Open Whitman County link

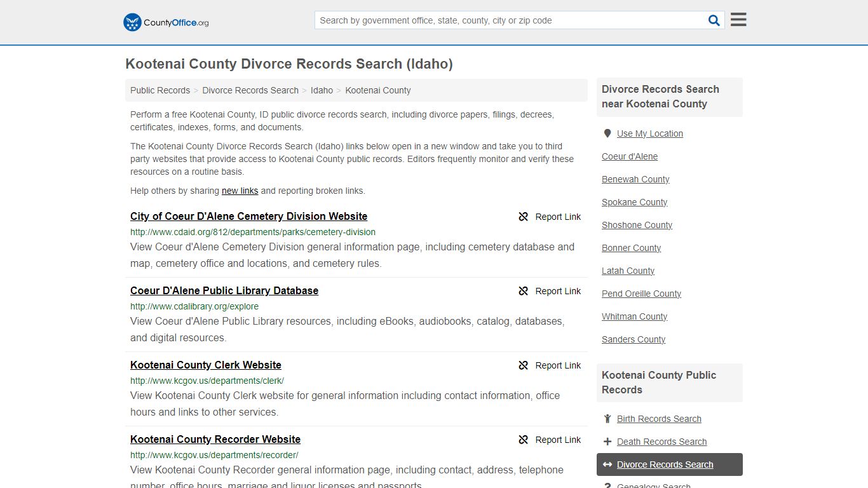click(634, 316)
